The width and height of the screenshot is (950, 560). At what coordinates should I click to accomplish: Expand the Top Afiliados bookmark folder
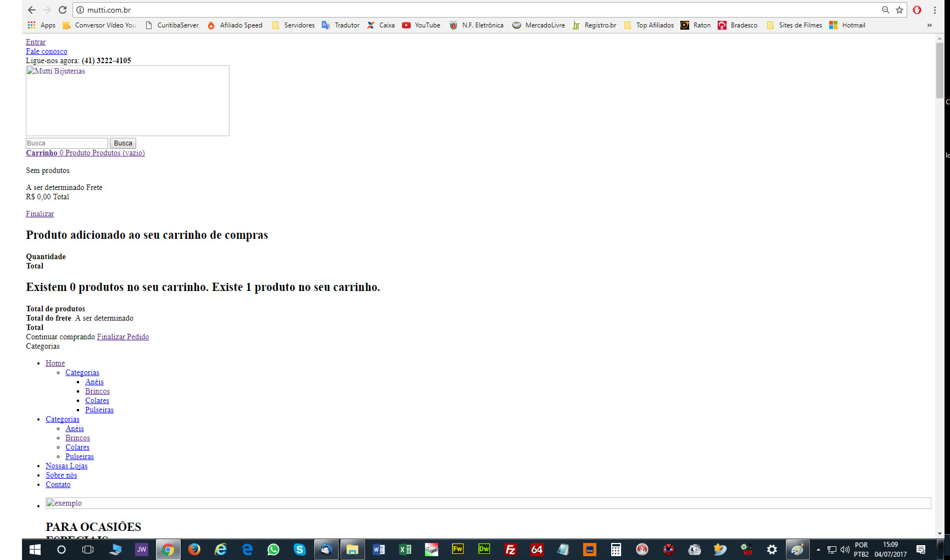[649, 25]
